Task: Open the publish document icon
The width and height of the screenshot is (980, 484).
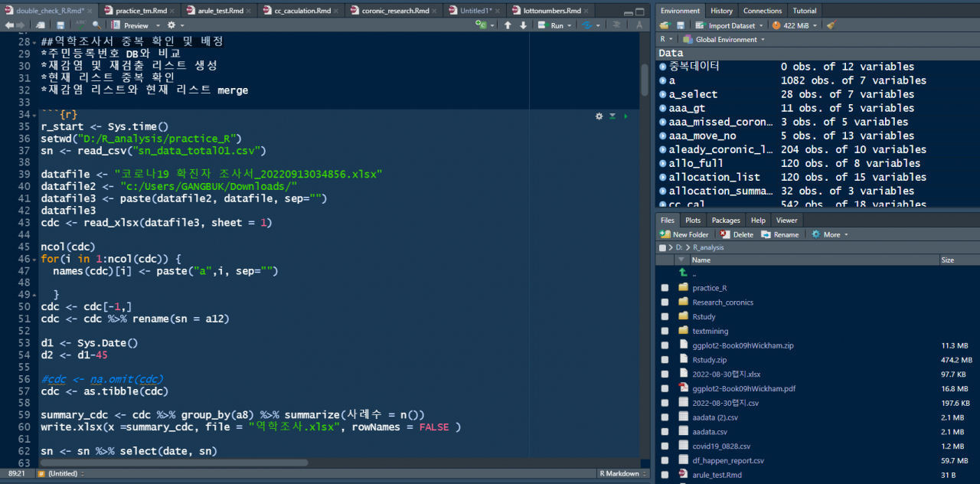Action: pyautogui.click(x=588, y=25)
